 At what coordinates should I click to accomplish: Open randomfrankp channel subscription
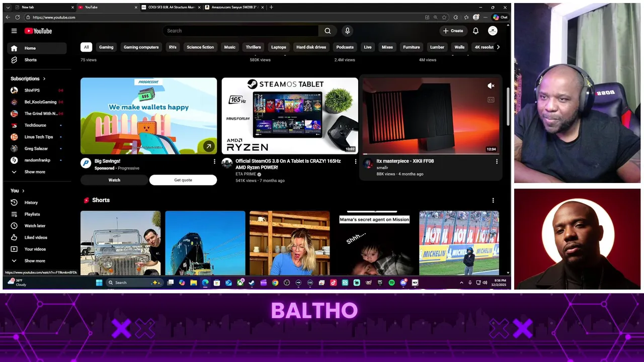coord(37,160)
